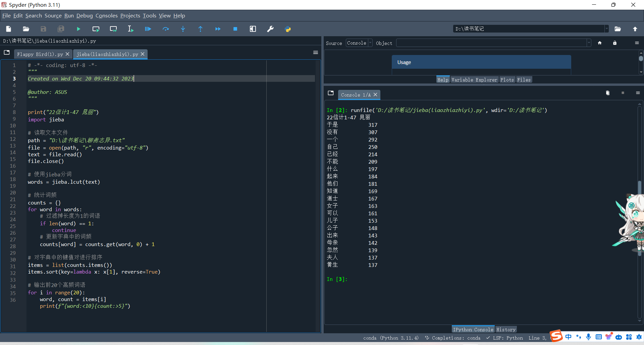Open the editor pane options hamburger menu

coord(316,52)
